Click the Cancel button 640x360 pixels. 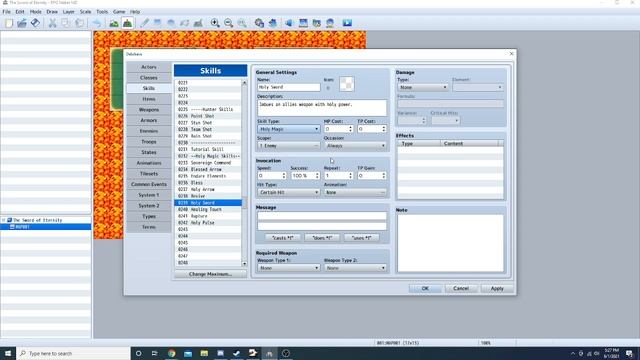click(461, 289)
